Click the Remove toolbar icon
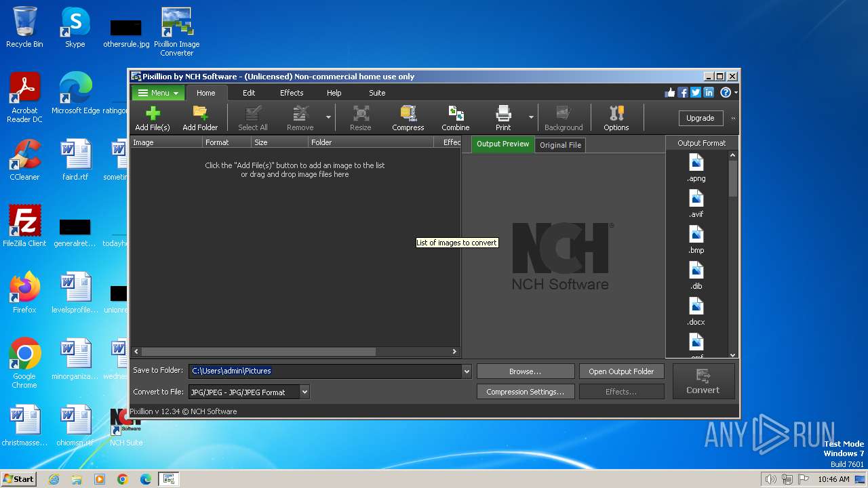868x488 pixels. (300, 118)
